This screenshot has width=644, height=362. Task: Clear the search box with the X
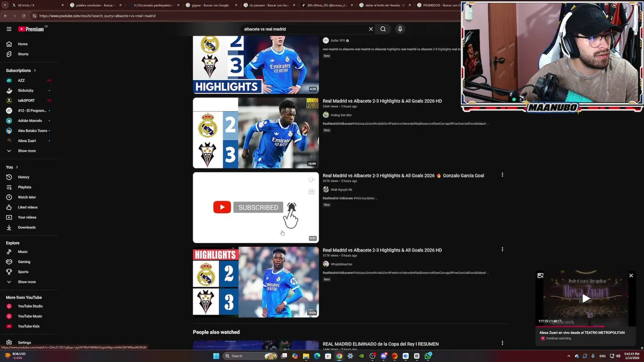coord(371,29)
